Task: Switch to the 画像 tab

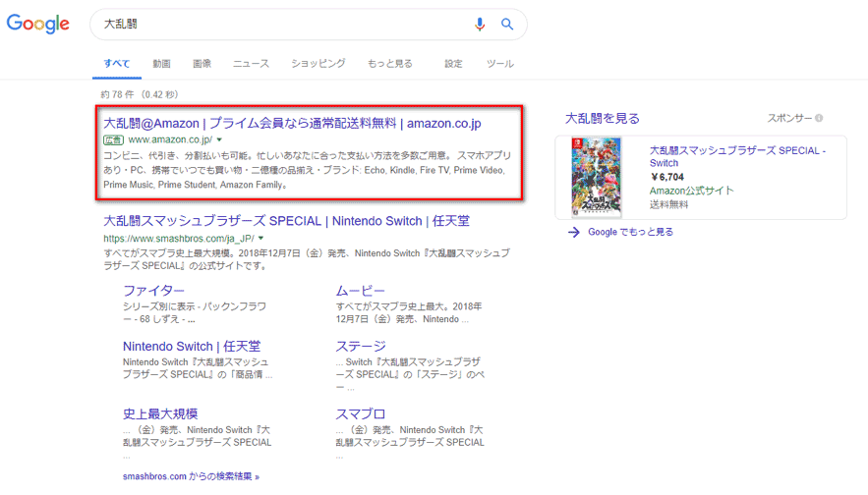Action: 202,64
